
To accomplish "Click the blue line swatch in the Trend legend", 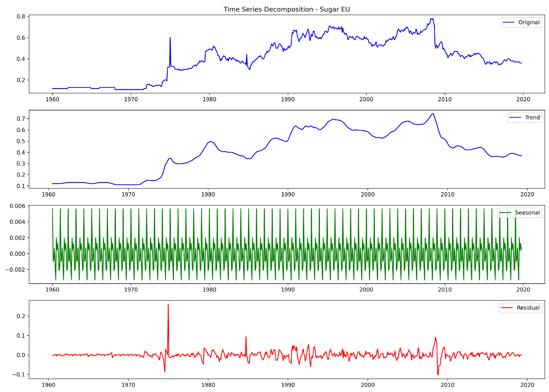I will 515,118.
